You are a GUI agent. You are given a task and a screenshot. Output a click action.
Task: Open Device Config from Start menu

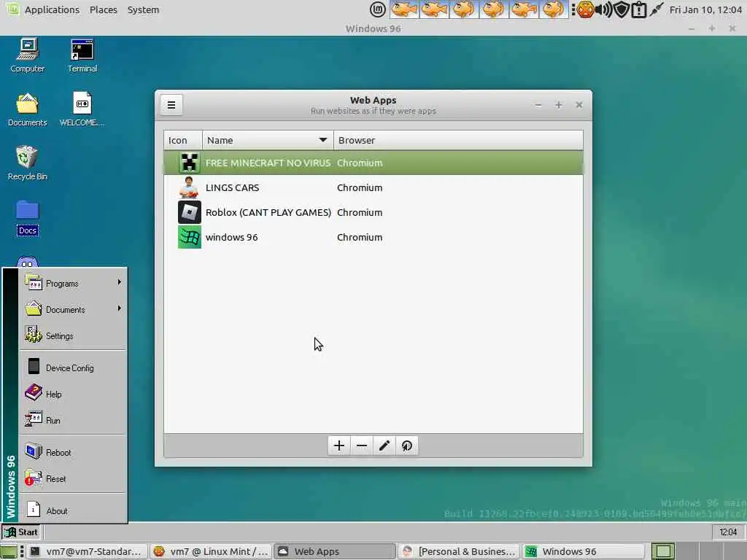(x=72, y=367)
